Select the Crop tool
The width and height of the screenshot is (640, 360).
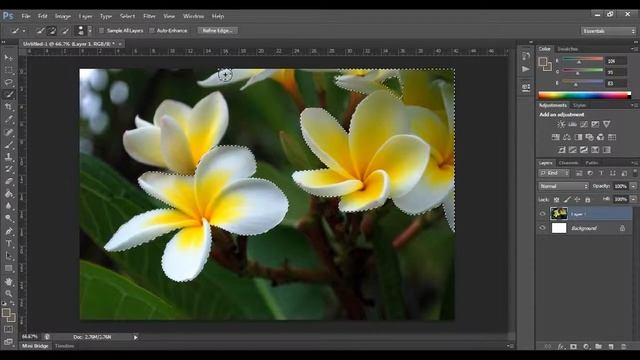click(8, 107)
